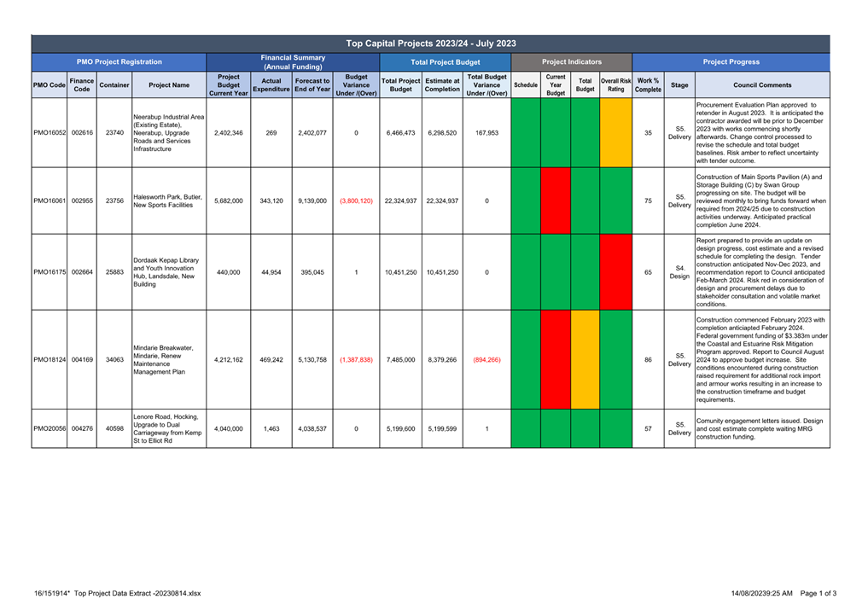
Task: Click the "Overall Risk Rating" column header
Action: (615, 85)
